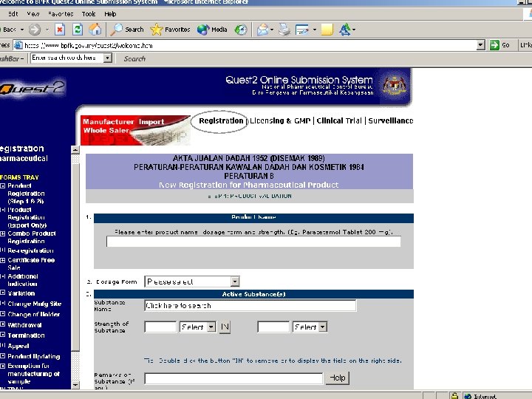
Task: Switch to Licensing & GMP tab
Action: point(280,120)
